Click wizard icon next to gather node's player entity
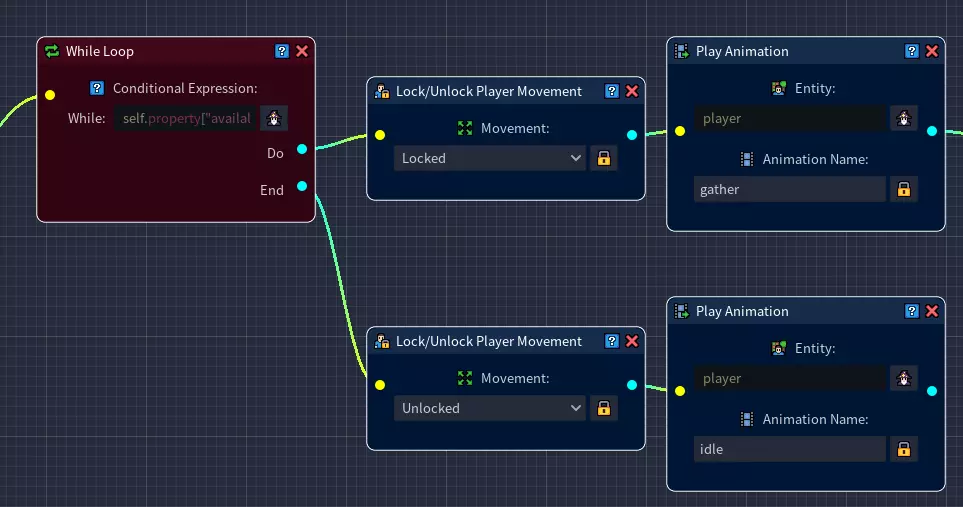The image size is (963, 507). (903, 118)
